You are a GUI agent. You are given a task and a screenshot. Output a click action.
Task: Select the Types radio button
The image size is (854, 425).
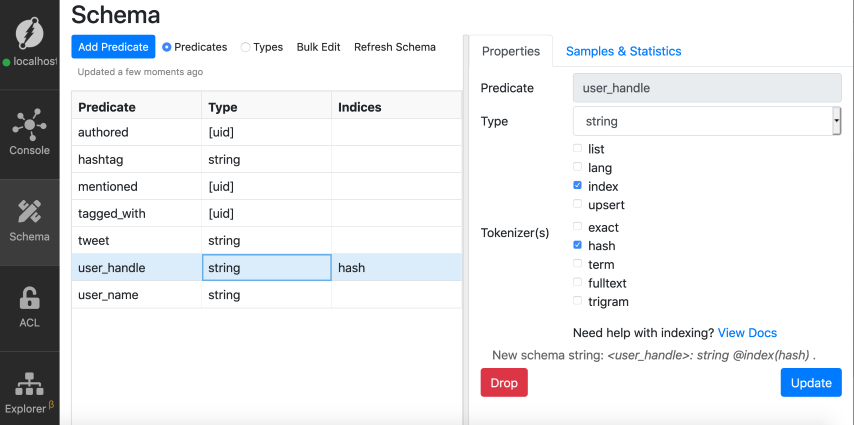pos(246,47)
